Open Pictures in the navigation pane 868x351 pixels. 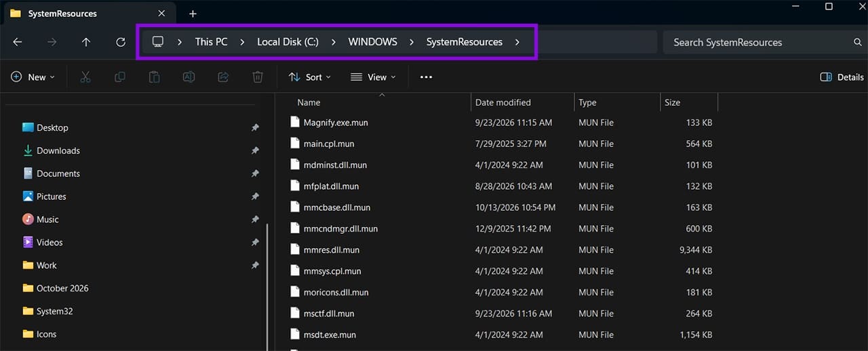tap(51, 197)
